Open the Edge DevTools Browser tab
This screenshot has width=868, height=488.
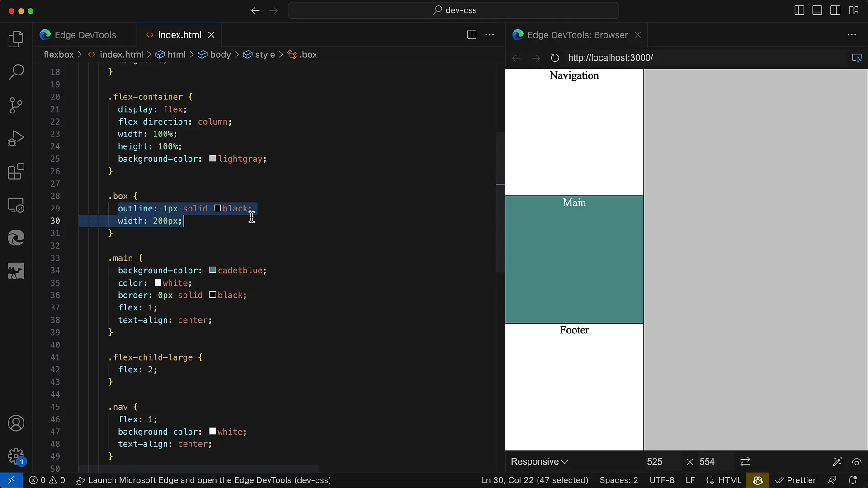[x=578, y=34]
